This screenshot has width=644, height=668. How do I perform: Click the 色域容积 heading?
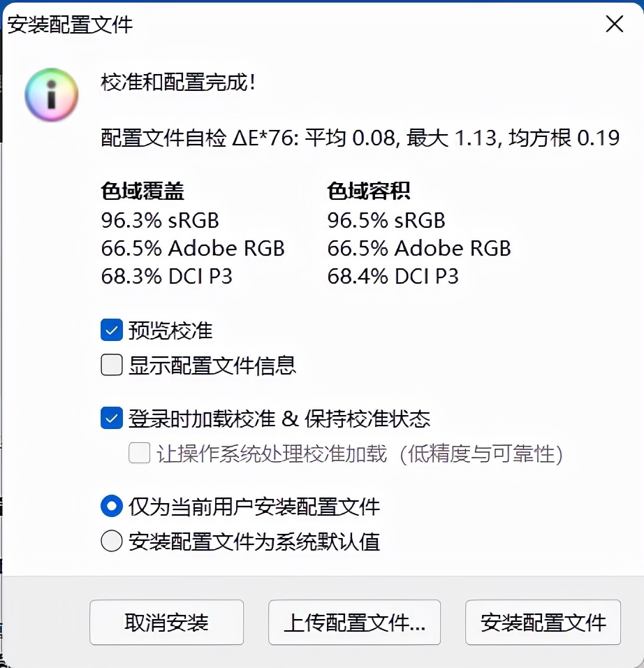[368, 191]
